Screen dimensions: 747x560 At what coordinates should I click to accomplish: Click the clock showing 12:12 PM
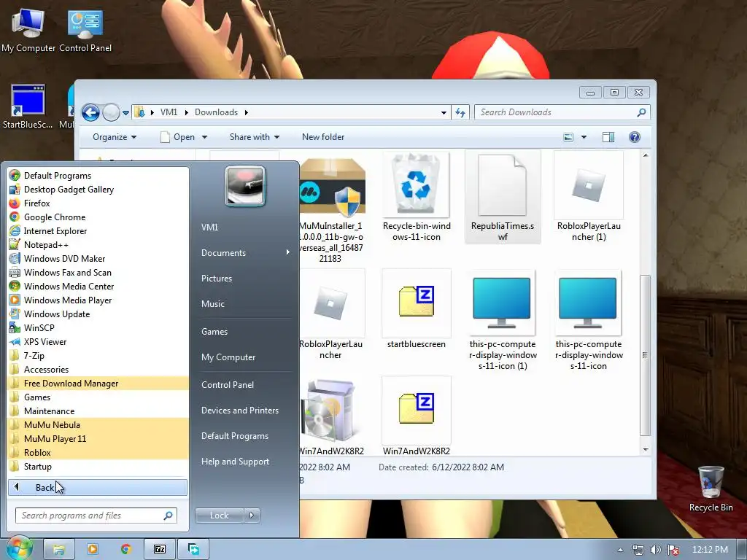coord(710,550)
